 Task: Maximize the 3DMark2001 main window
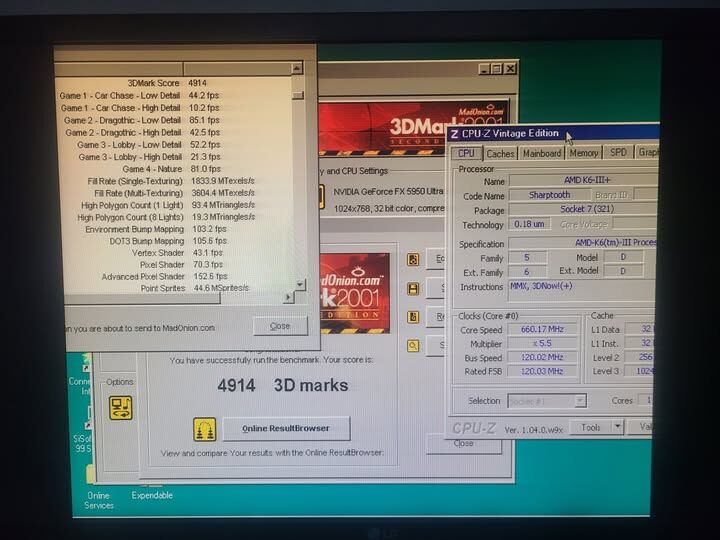pyautogui.click(x=497, y=69)
